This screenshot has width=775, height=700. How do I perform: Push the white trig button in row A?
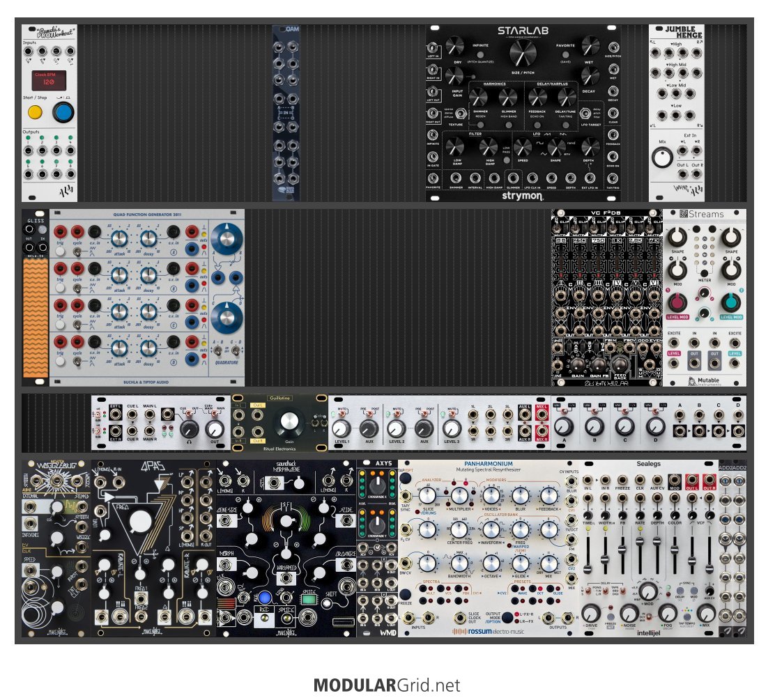60,251
